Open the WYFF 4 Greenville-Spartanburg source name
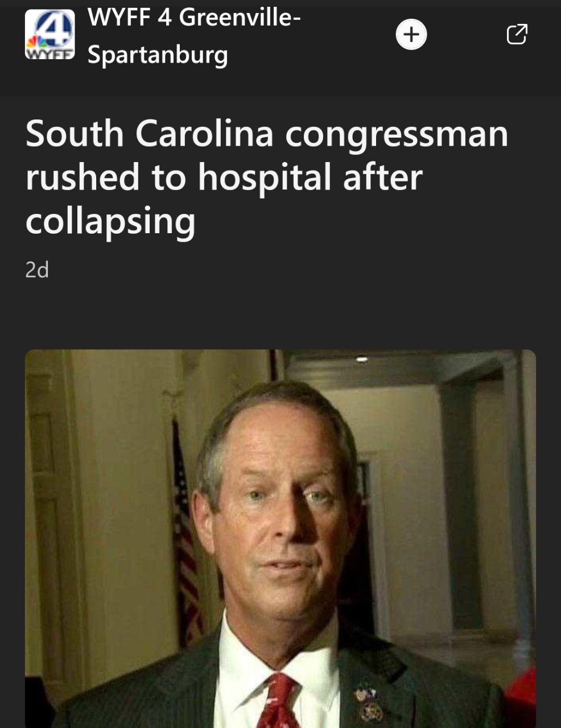 coord(194,36)
